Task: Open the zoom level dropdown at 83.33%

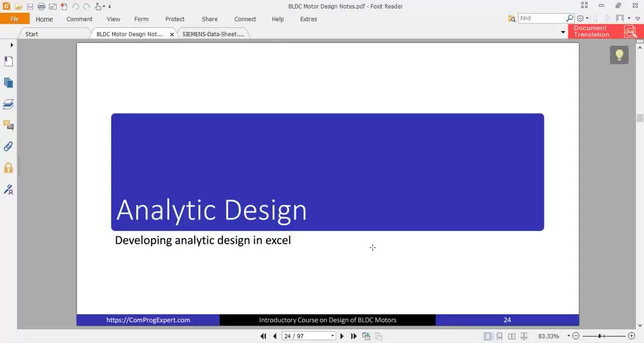Action: click(569, 336)
